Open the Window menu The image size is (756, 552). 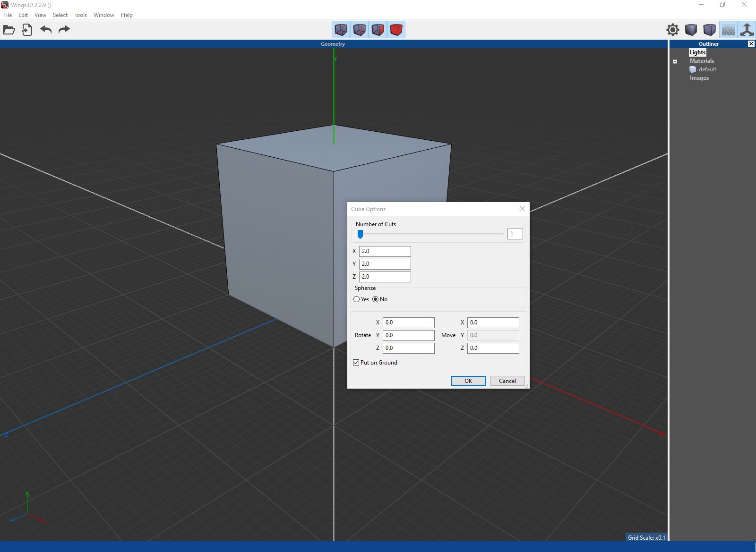[x=104, y=15]
